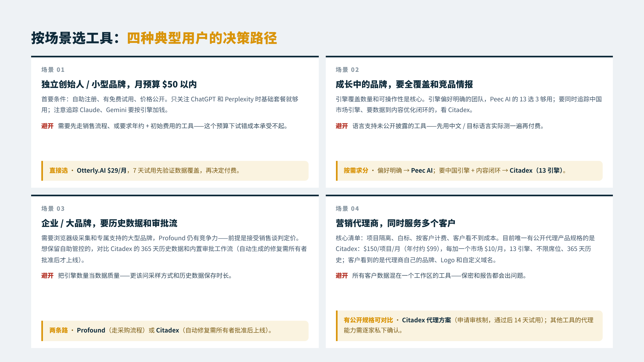Click heading 企业 / 大品牌，要历史数据和审批流
Image resolution: width=644 pixels, height=362 pixels.
[109, 223]
